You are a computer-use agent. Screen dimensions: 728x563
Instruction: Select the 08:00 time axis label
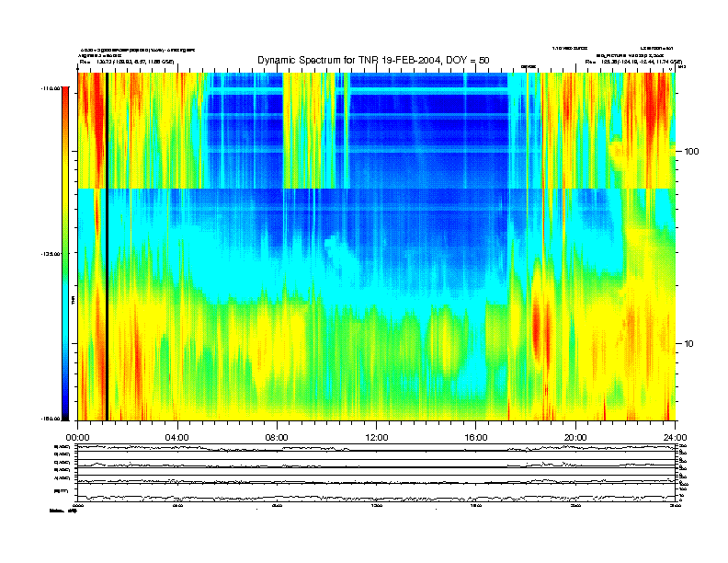277,438
